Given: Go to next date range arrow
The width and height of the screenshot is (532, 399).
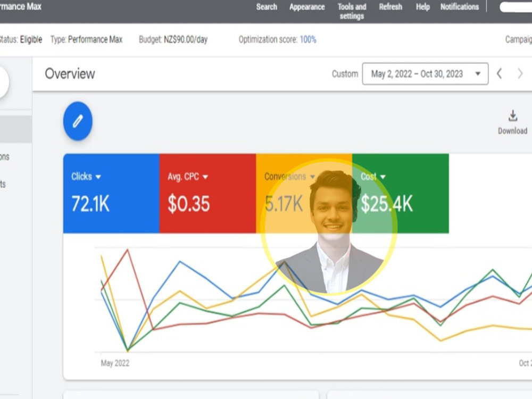Looking at the screenshot, I should (x=520, y=73).
